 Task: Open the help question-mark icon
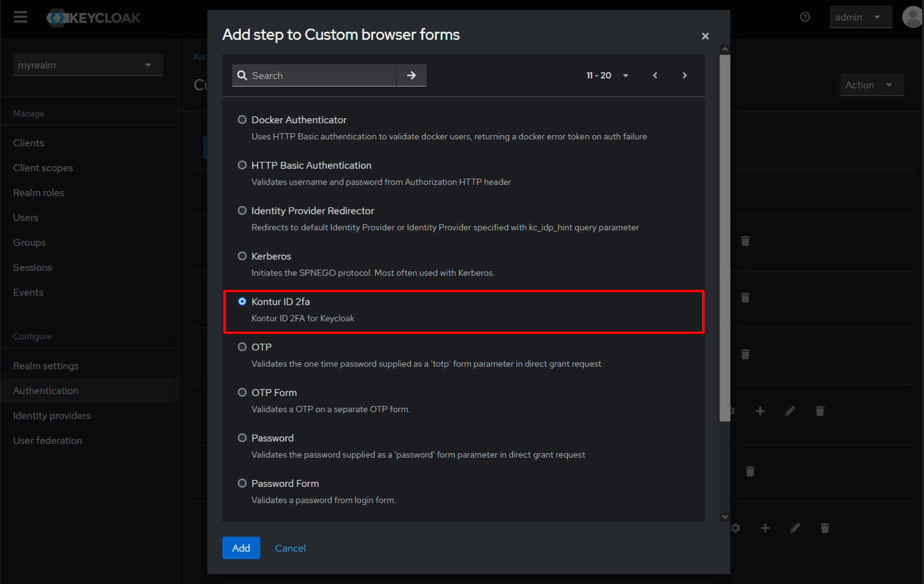[805, 17]
